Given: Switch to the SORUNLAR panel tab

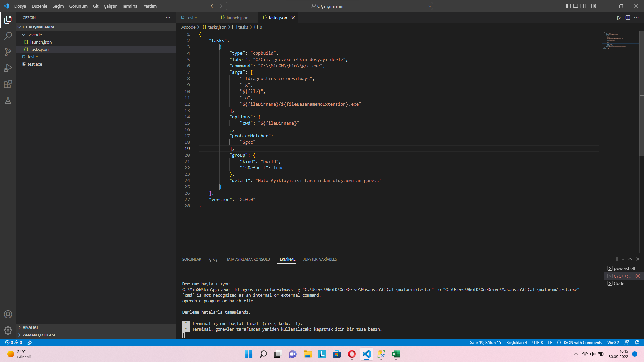Looking at the screenshot, I should 192,259.
